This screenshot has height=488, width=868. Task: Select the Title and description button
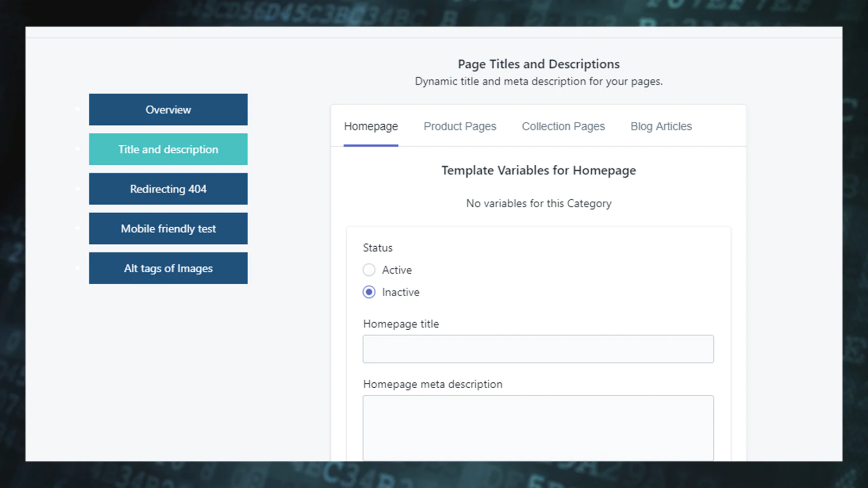[x=168, y=149]
